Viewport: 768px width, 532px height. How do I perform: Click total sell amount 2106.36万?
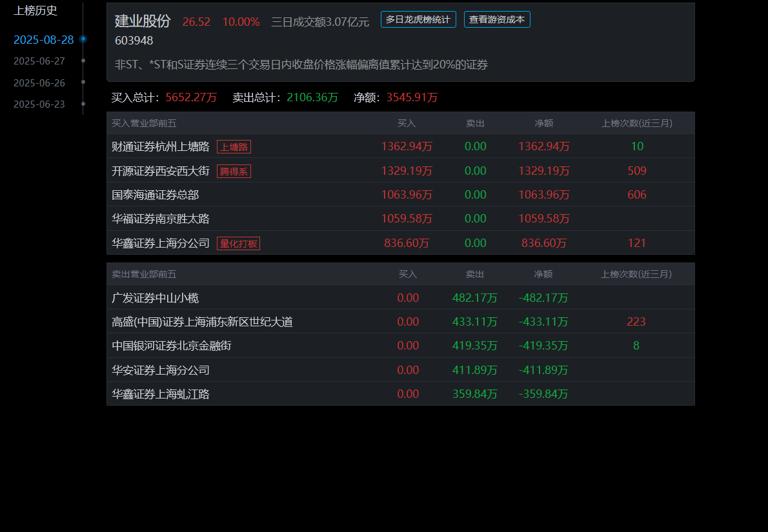pos(312,97)
